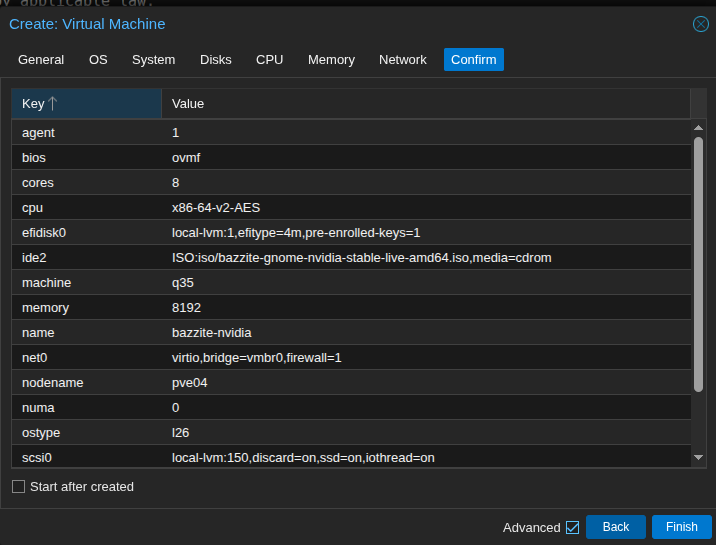Click the Finish button
Viewport: 716px width, 545px height.
(681, 527)
